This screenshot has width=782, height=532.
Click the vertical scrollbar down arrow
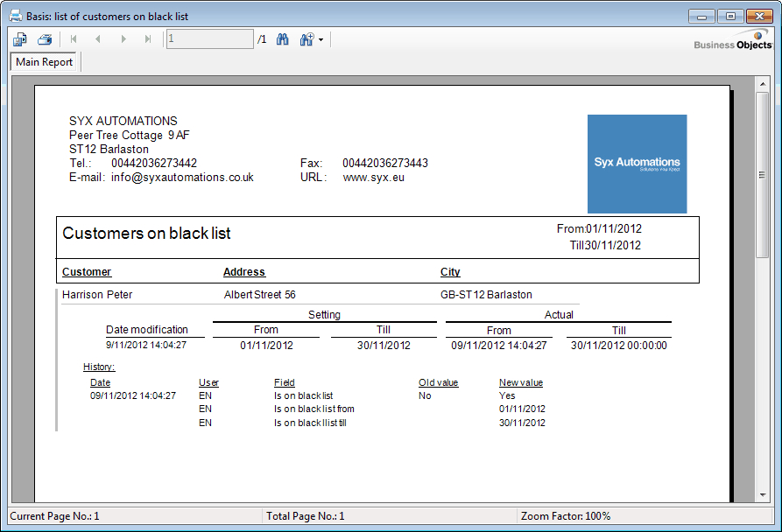[763, 495]
